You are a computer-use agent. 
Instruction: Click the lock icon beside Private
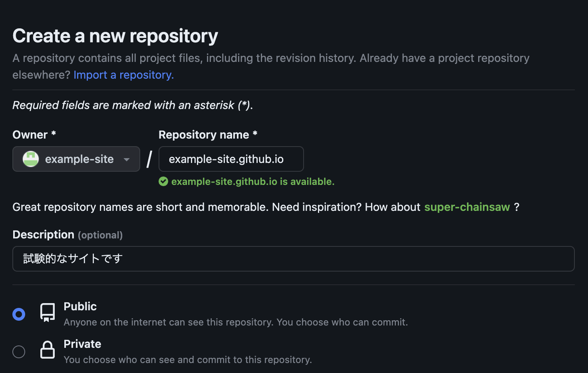point(47,350)
